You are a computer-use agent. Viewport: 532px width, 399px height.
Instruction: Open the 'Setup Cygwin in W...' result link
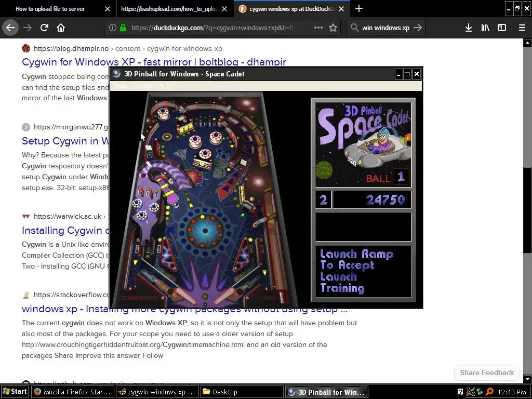click(x=65, y=140)
